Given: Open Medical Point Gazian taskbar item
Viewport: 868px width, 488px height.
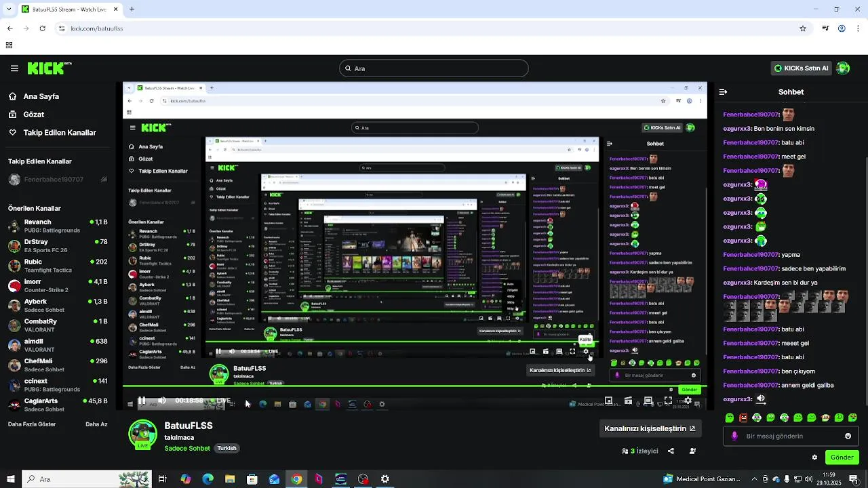Looking at the screenshot, I should [x=702, y=479].
